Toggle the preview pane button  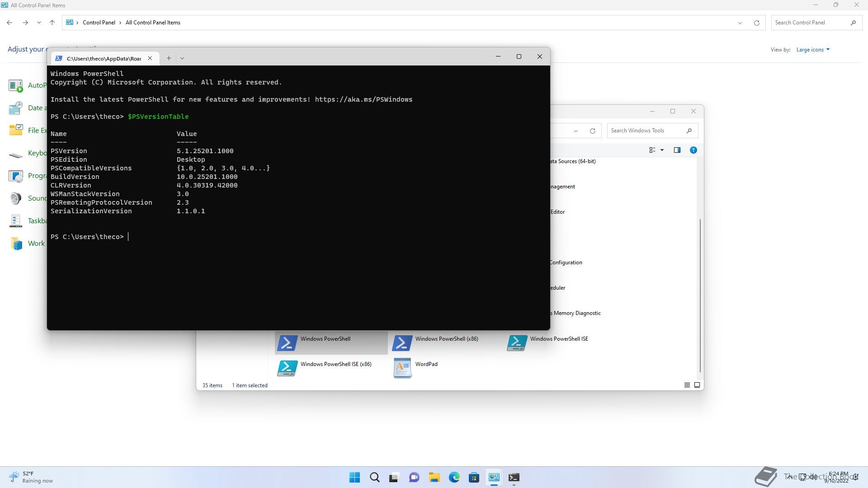point(677,150)
